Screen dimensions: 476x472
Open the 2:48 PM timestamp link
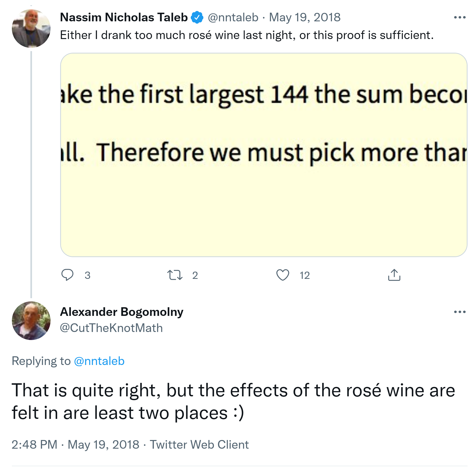34,445
